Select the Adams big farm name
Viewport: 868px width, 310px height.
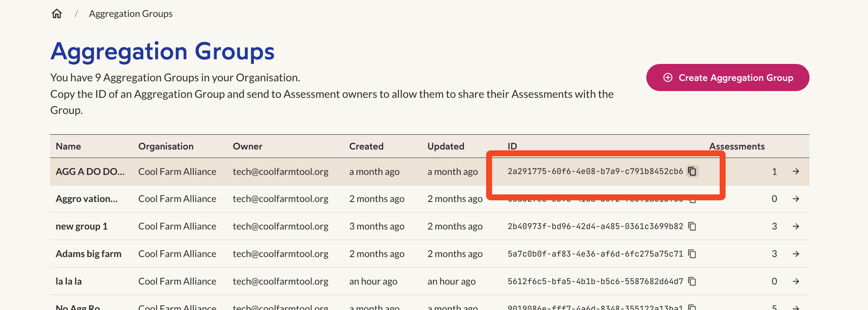[x=89, y=254]
